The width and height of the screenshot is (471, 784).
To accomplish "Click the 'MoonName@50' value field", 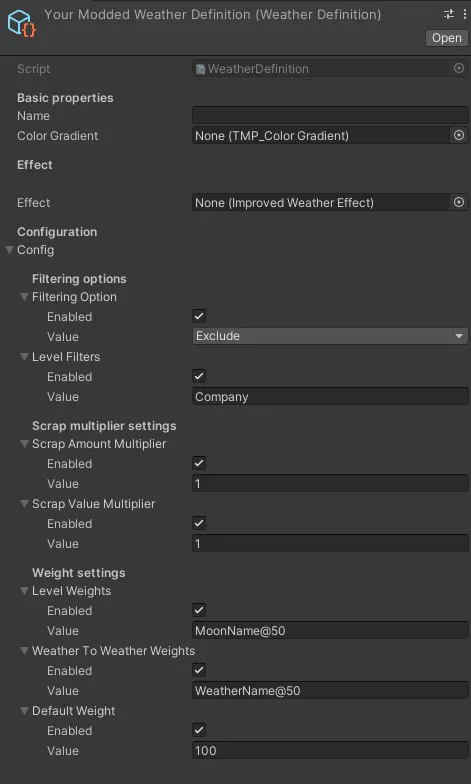I will click(330, 630).
